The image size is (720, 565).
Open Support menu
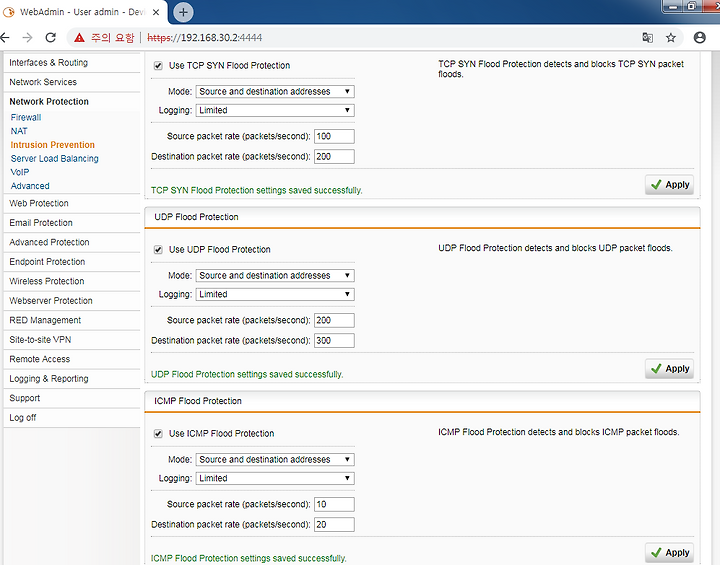pyautogui.click(x=72, y=398)
